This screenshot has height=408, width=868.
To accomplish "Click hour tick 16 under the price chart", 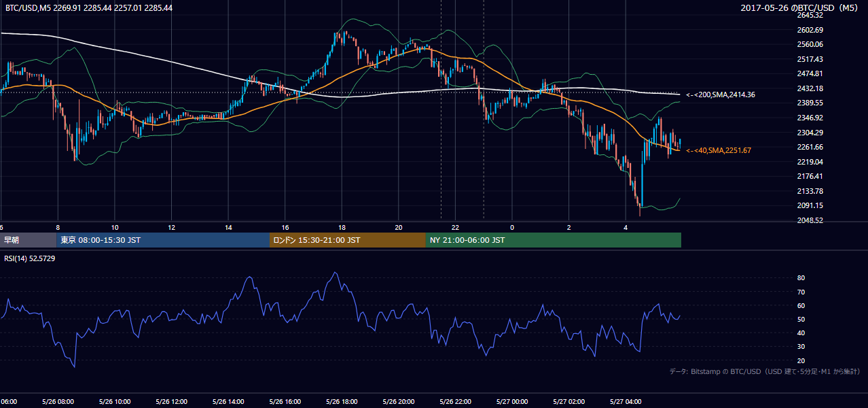I will (285, 227).
